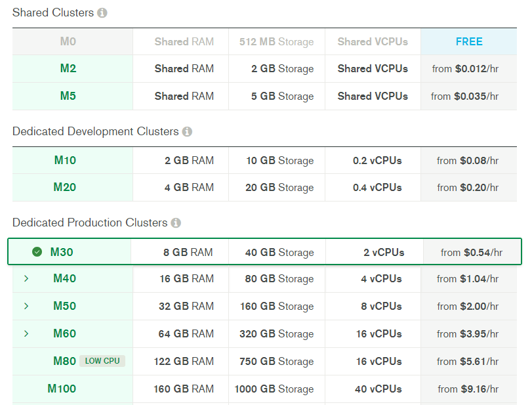Click the LOW CPU badge on M80

pos(102,361)
